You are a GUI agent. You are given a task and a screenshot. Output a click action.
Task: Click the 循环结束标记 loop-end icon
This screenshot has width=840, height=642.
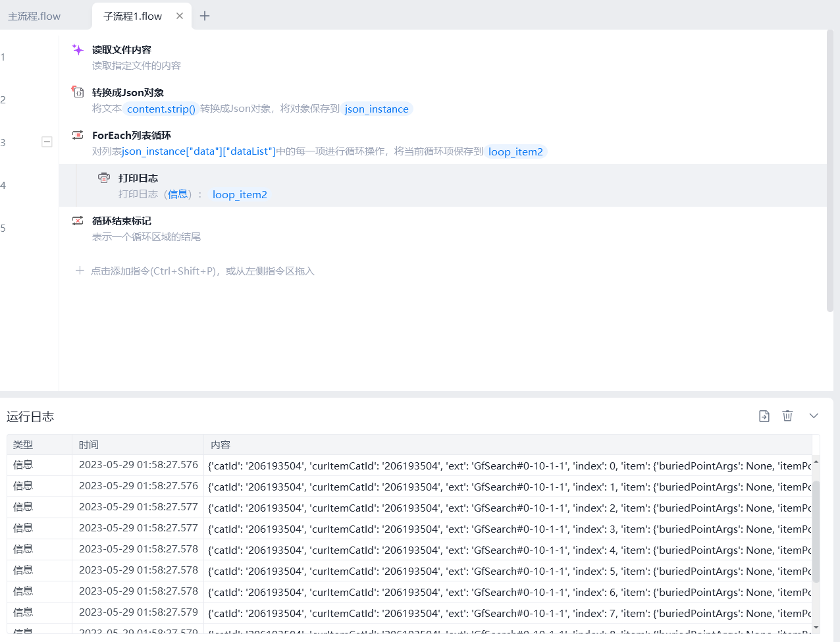[78, 221]
